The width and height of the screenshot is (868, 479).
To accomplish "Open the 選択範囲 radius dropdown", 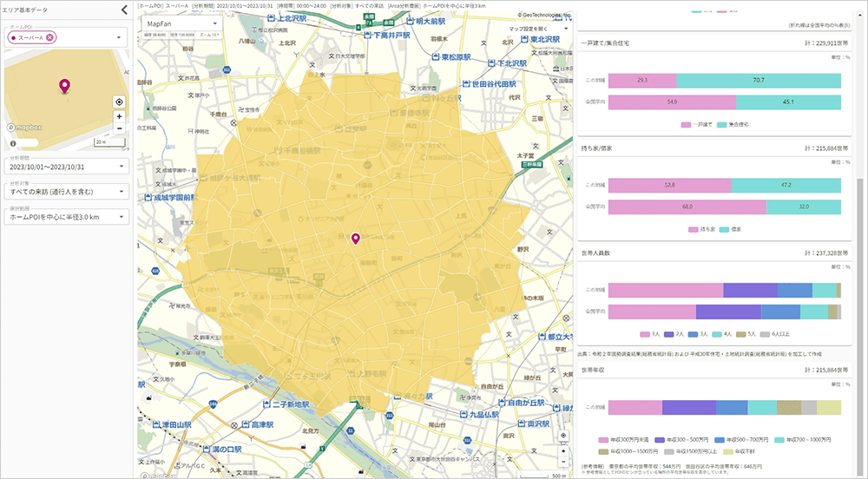I will [65, 217].
